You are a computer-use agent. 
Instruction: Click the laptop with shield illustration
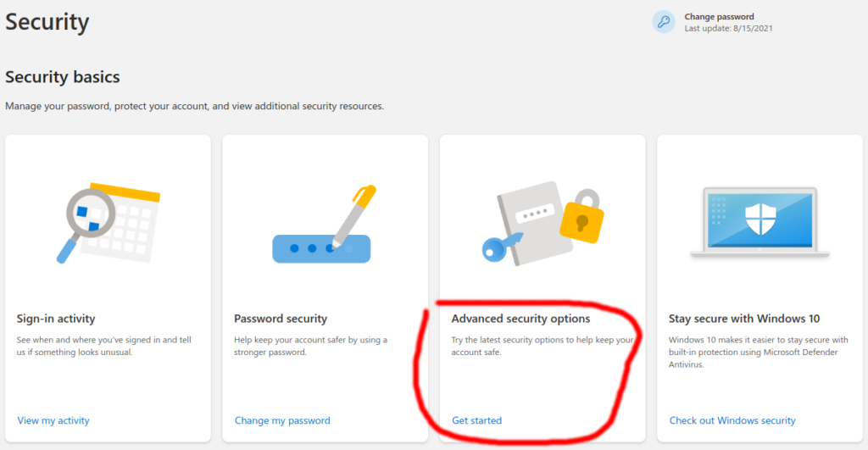click(x=759, y=223)
